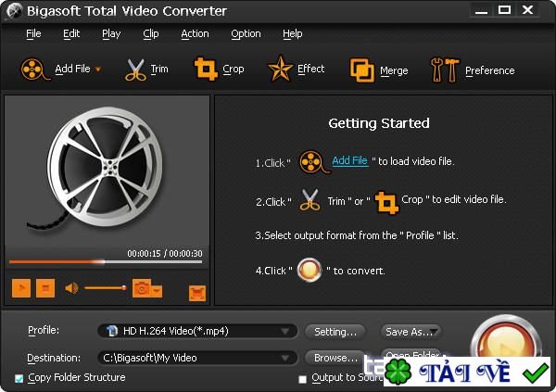The width and height of the screenshot is (556, 392).
Task: Click the text "3.Select output format from the"
Action: point(326,235)
